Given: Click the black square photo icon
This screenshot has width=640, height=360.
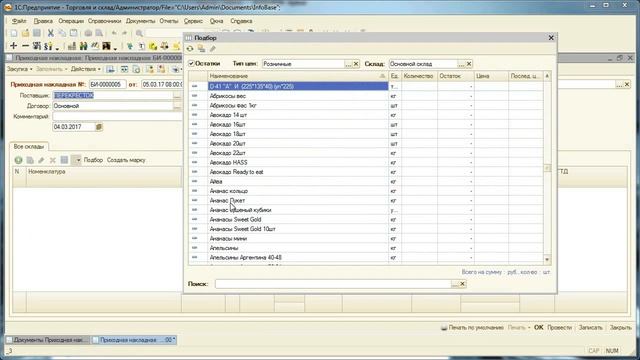Looking at the screenshot, I should (x=106, y=46).
